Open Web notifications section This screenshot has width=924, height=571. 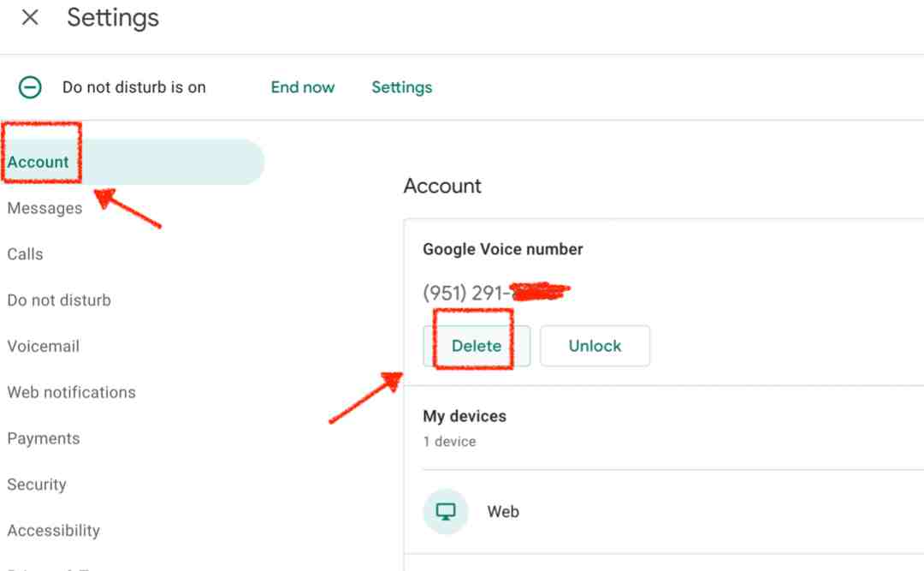point(71,392)
